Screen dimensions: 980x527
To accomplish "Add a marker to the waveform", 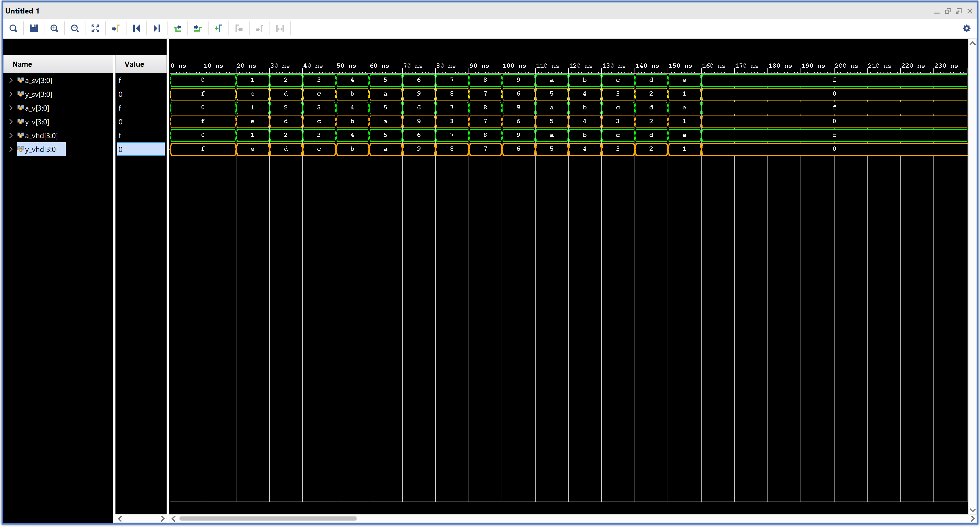I will click(x=218, y=28).
